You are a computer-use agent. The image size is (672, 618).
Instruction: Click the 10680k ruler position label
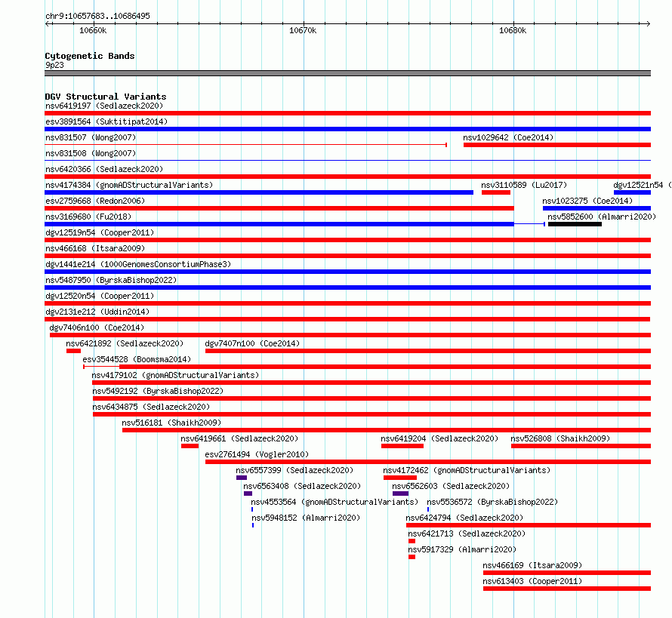tap(513, 30)
